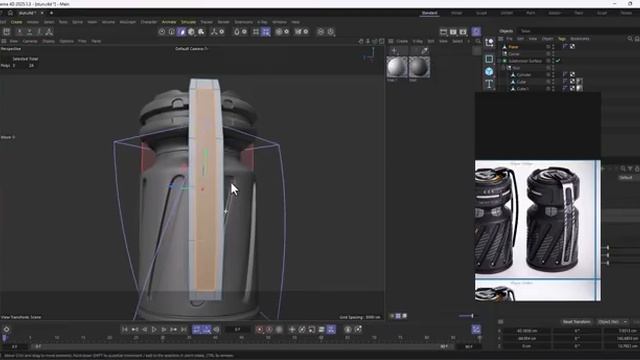The width and height of the screenshot is (640, 360).
Task: Click the eyedropper icon in Material Manager
Action: tap(424, 51)
